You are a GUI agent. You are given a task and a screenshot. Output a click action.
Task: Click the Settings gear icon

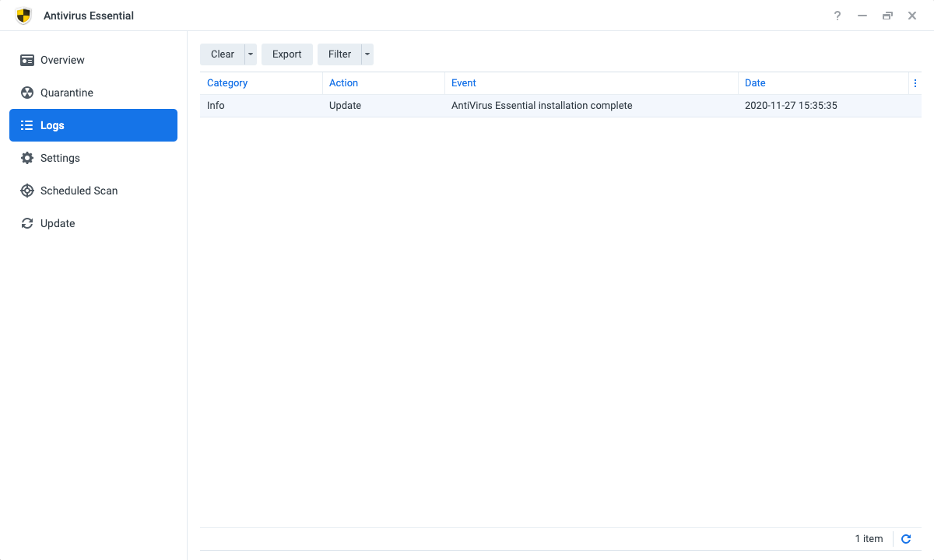tap(27, 158)
